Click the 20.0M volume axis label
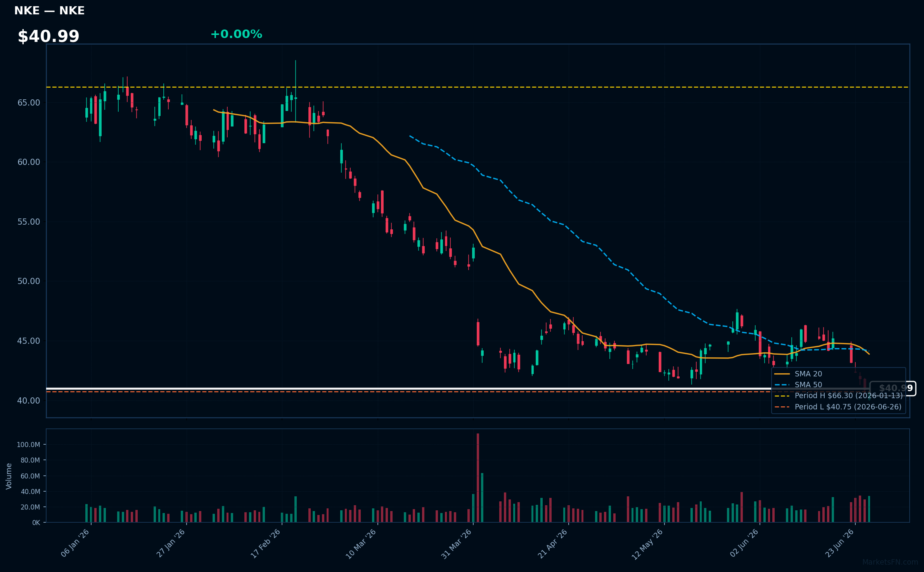 tap(30, 507)
